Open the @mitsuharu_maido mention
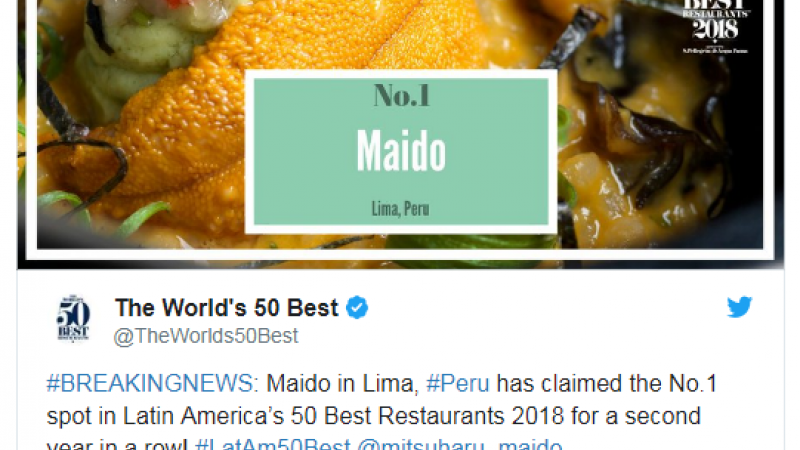The width and height of the screenshot is (800, 450). coord(459,444)
